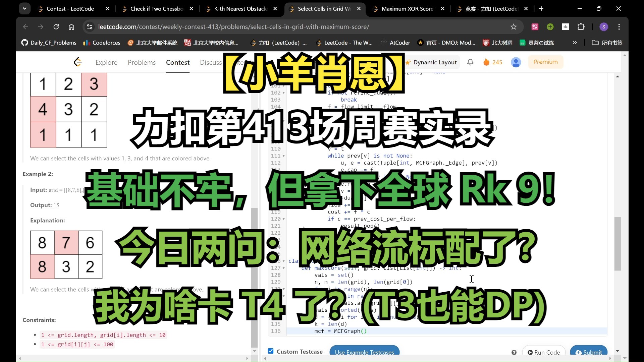
Task: Switch to Check if Two Chessboard tab
Action: click(x=156, y=9)
